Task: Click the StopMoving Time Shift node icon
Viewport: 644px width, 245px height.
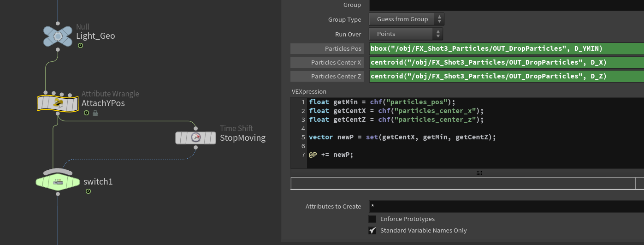Action: click(195, 137)
